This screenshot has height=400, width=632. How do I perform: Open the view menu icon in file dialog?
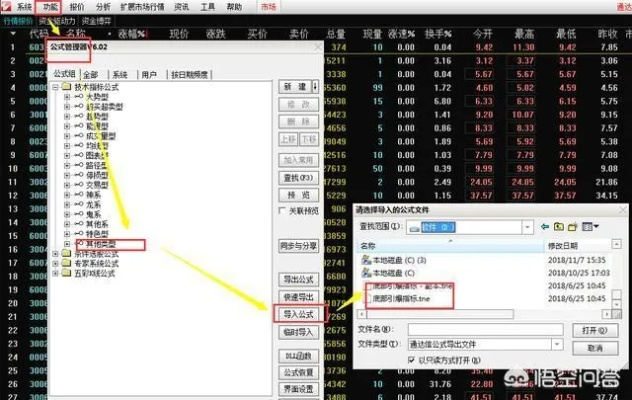click(590, 227)
